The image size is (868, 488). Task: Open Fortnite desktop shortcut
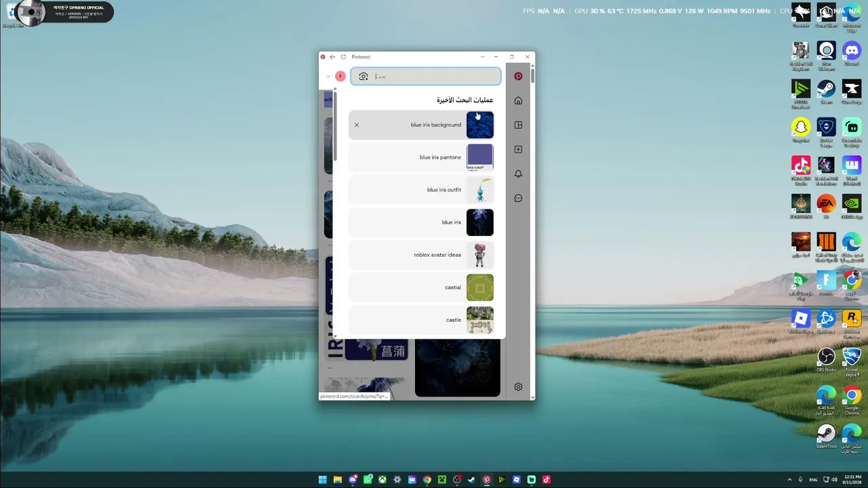point(826,283)
